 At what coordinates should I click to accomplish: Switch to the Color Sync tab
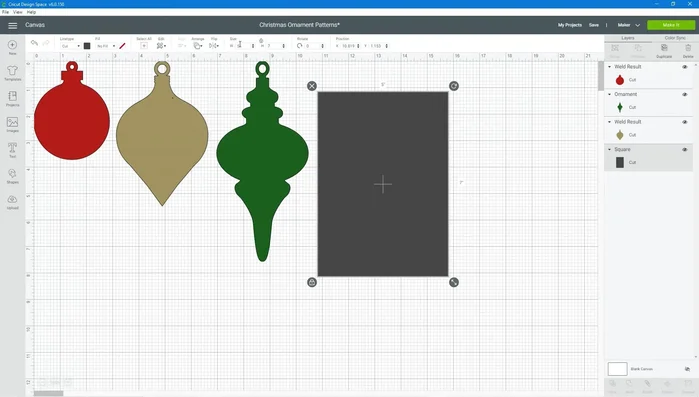coord(675,38)
